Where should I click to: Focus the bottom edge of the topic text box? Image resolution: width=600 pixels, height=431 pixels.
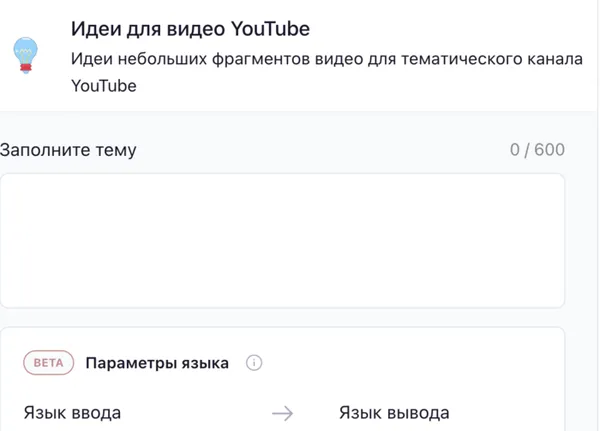click(x=282, y=305)
